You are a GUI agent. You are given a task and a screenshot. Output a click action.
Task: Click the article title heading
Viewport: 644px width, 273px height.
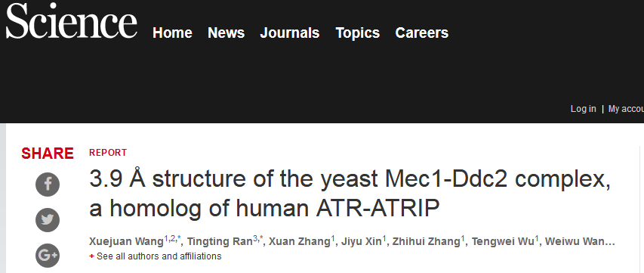point(350,194)
